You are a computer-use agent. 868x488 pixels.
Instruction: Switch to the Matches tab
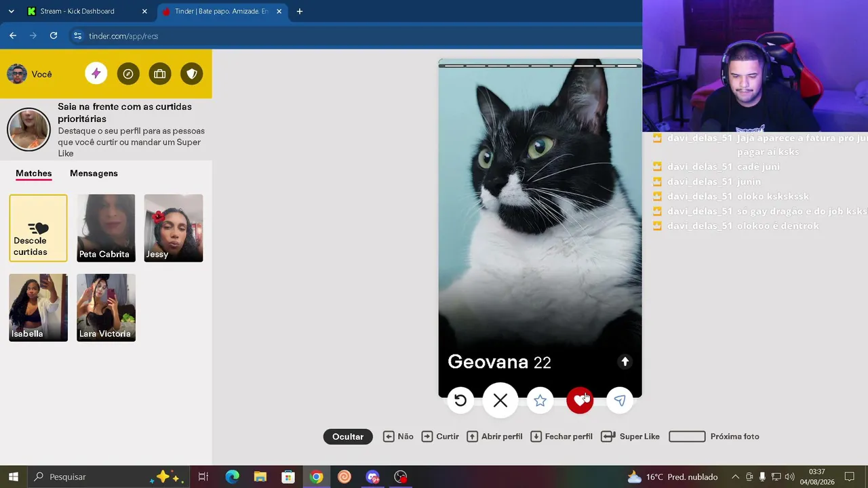(34, 174)
